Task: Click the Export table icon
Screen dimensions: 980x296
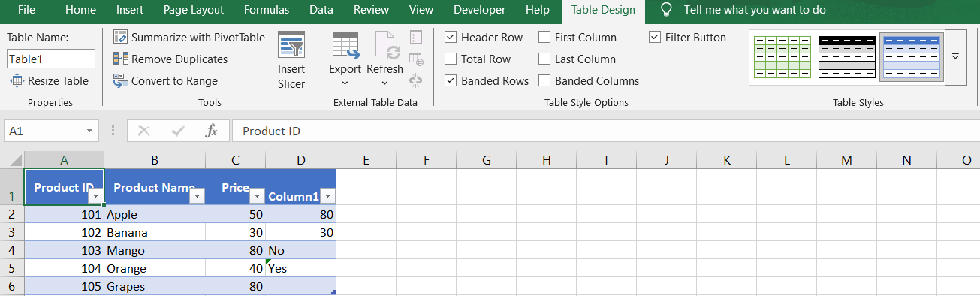Action: click(345, 45)
